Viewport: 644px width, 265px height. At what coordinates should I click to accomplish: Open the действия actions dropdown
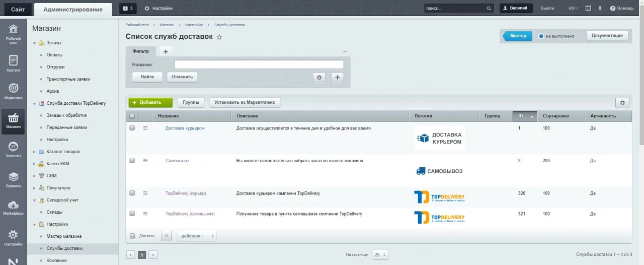tap(196, 236)
